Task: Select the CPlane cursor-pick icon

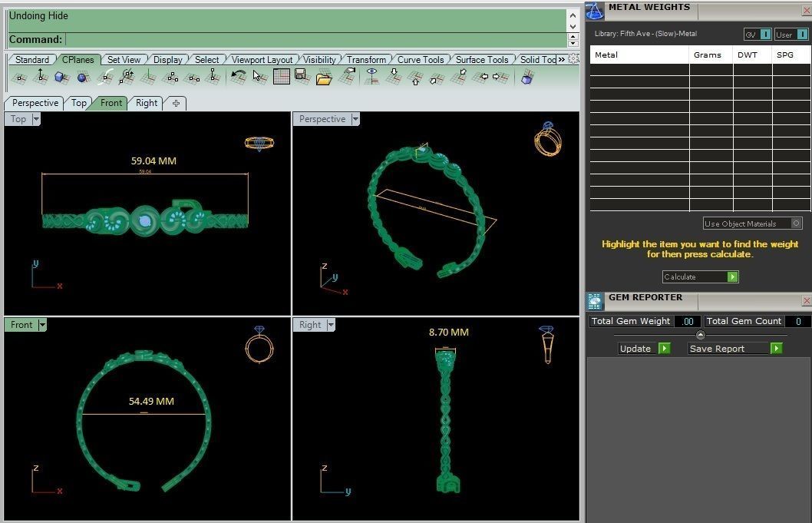Action: 259,78
